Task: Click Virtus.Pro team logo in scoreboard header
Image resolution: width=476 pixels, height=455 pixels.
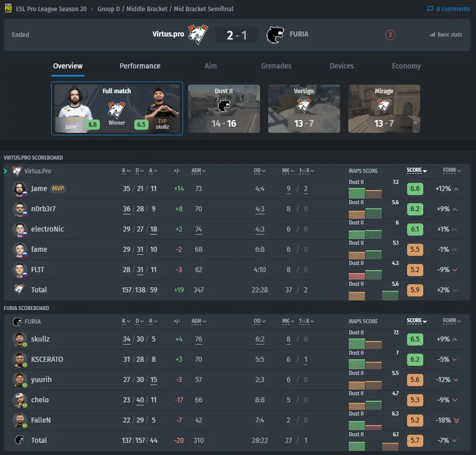Action: (17, 171)
